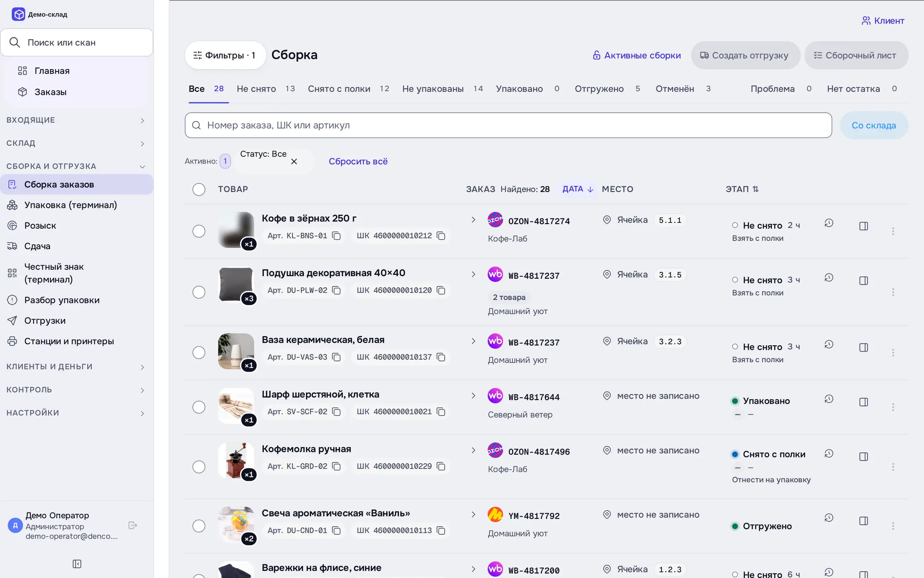
Task: Open the Отменён tab
Action: tap(683, 89)
